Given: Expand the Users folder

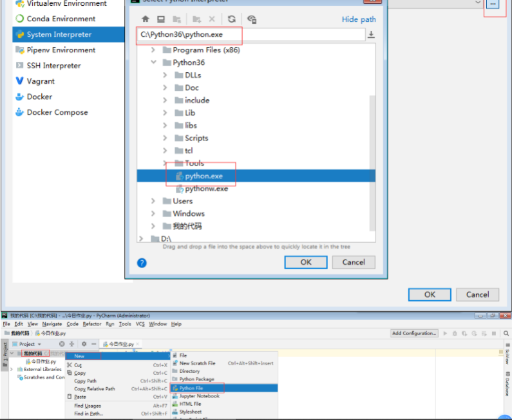Looking at the screenshot, I should pos(153,201).
